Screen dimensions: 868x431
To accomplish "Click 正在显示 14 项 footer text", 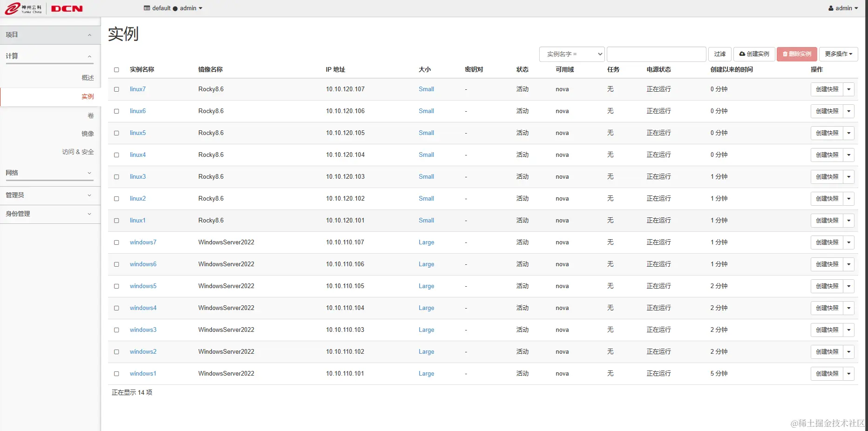I will click(x=132, y=393).
